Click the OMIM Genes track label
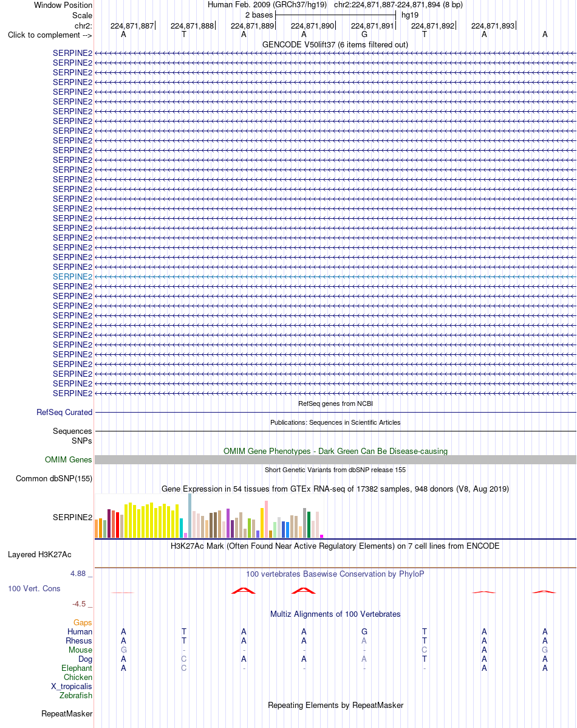This screenshot has width=577, height=728. click(68, 459)
